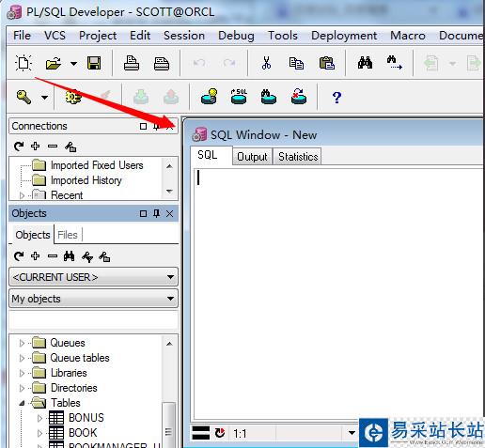Expand the BONUS table
Screen dimensions: 485x448
coord(39,418)
